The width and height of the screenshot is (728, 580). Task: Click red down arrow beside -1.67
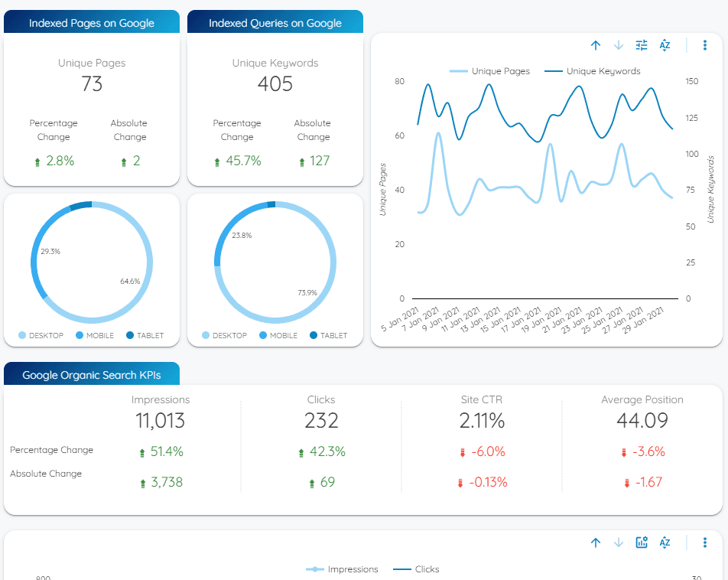coord(627,484)
